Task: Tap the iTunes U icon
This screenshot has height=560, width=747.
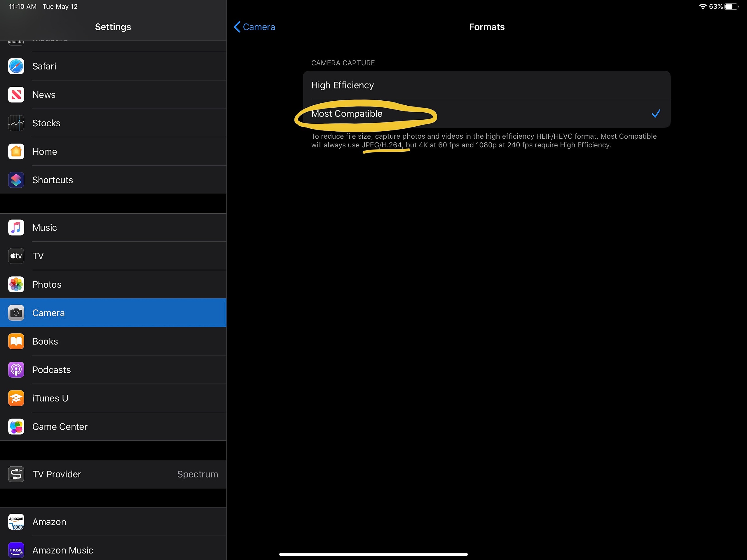Action: pyautogui.click(x=16, y=398)
